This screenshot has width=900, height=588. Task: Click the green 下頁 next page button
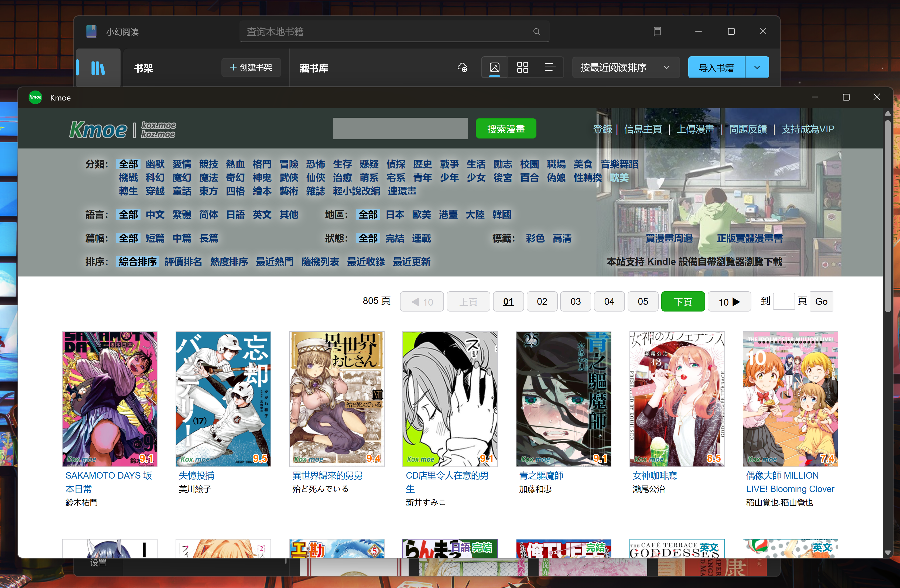tap(683, 302)
